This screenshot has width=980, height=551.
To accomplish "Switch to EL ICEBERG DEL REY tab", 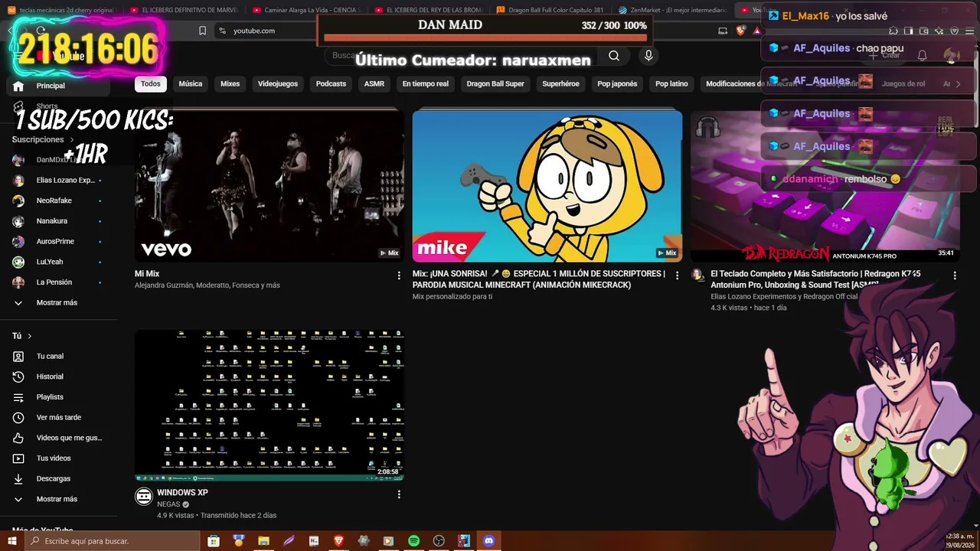I will 429,10.
